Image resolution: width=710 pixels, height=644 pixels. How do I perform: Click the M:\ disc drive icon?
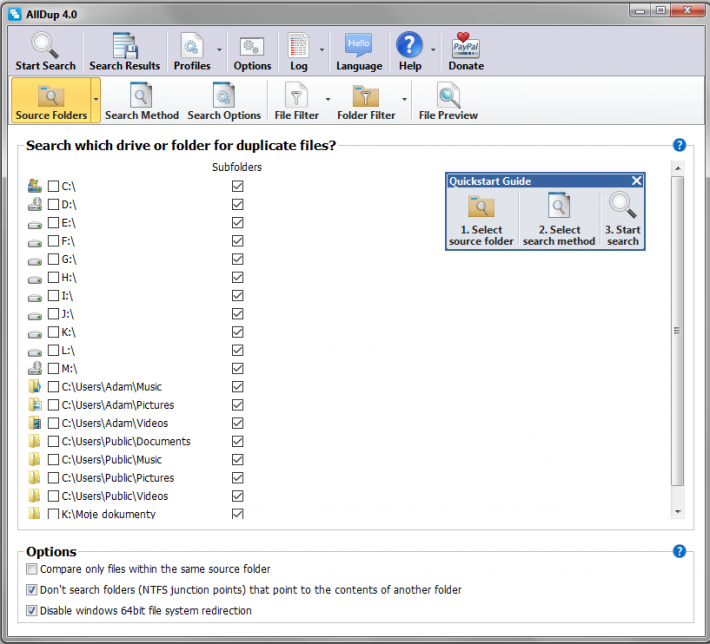click(35, 368)
